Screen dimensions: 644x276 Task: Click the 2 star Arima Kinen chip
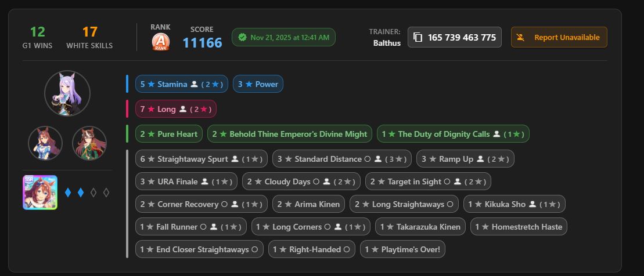[308, 204]
